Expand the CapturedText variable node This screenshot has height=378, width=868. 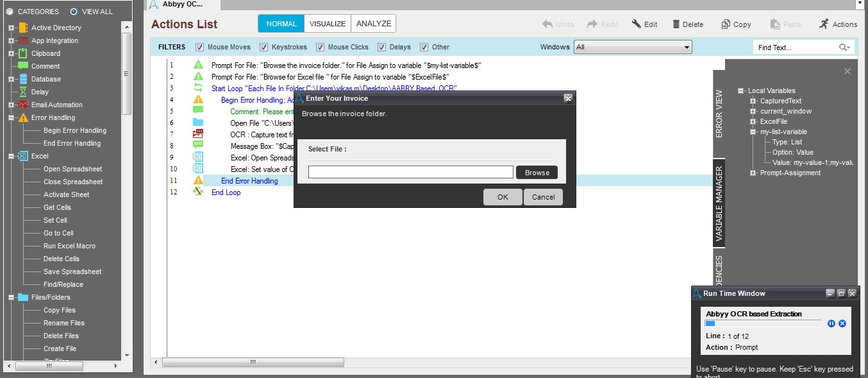(x=753, y=101)
